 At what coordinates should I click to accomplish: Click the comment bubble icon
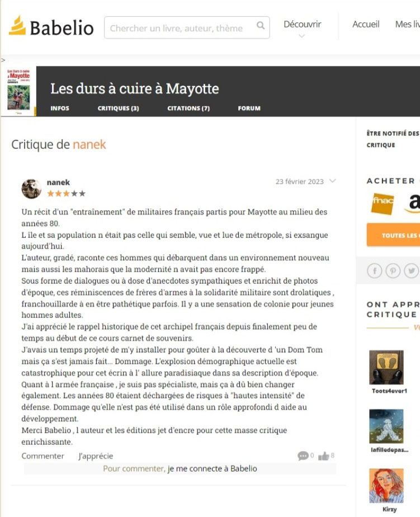[303, 456]
